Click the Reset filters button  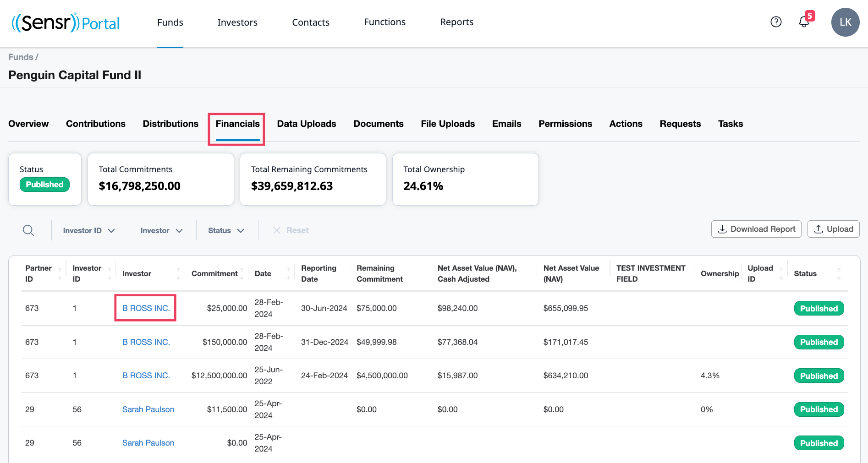[291, 230]
